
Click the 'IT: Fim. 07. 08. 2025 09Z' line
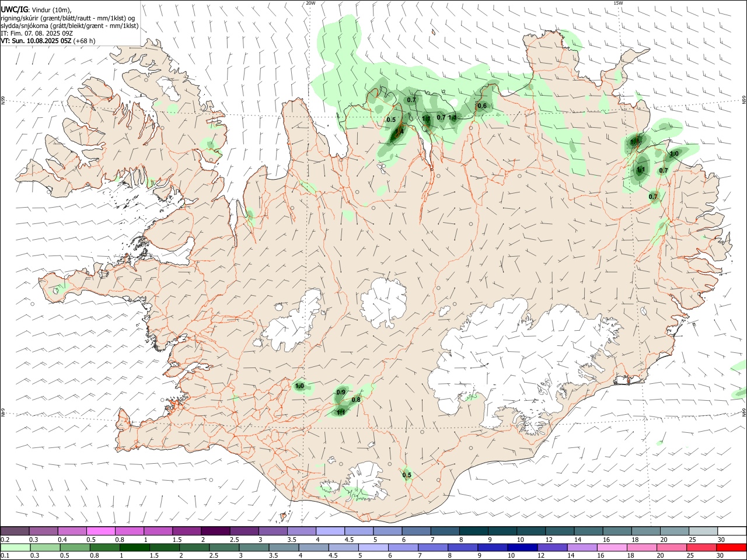[37, 33]
